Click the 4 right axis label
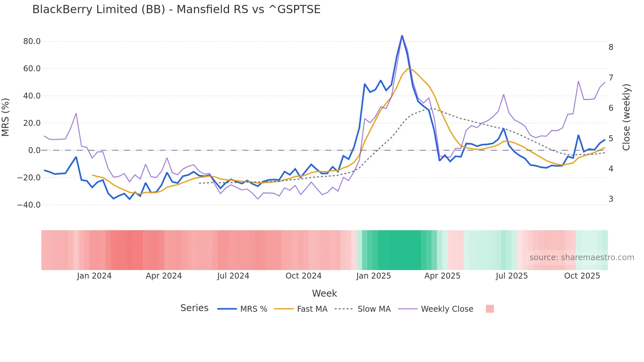Image resolution: width=644 pixels, height=362 pixels. coord(611,169)
